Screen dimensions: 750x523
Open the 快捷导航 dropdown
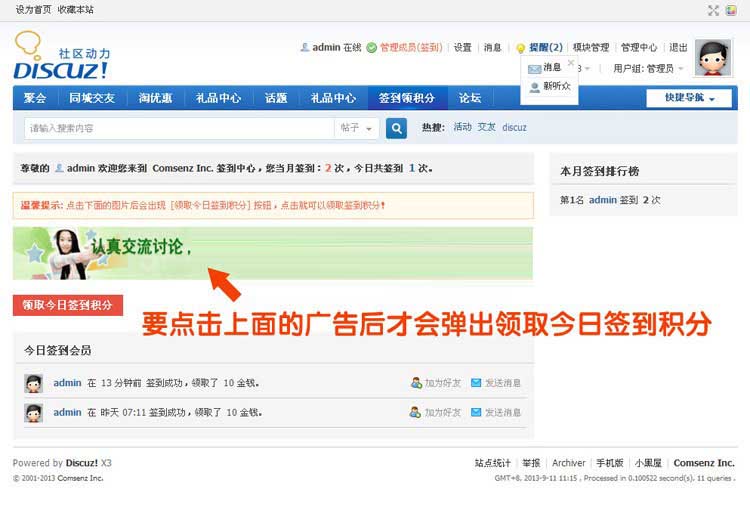point(689,98)
